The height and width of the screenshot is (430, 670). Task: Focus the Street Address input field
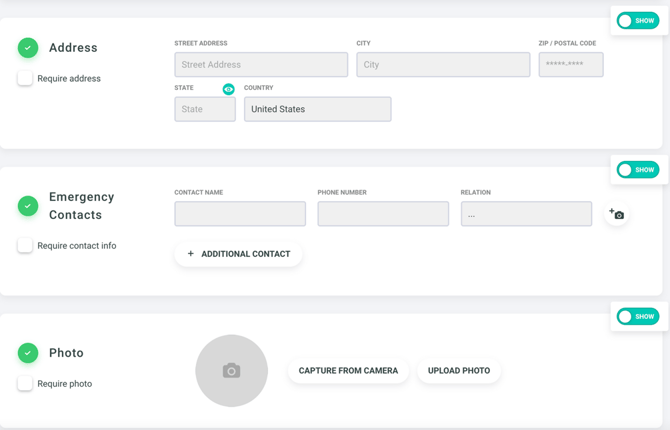(x=261, y=65)
